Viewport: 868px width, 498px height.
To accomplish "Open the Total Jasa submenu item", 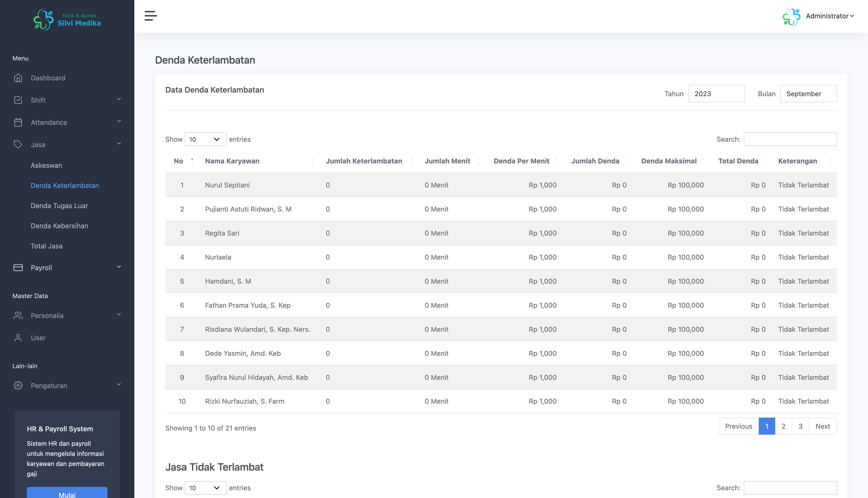I will pyautogui.click(x=47, y=246).
